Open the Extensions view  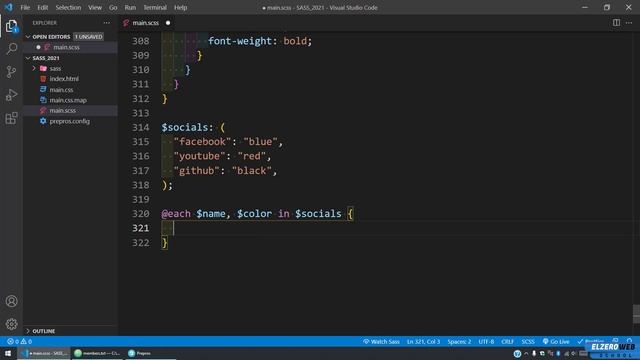11,118
